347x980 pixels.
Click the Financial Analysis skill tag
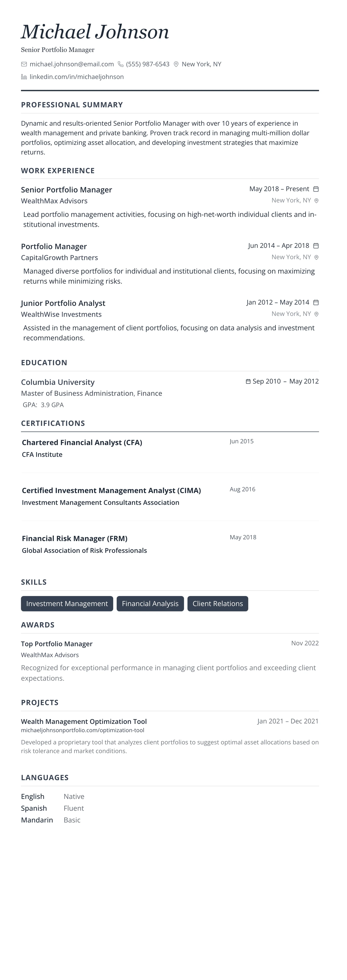pyautogui.click(x=150, y=604)
